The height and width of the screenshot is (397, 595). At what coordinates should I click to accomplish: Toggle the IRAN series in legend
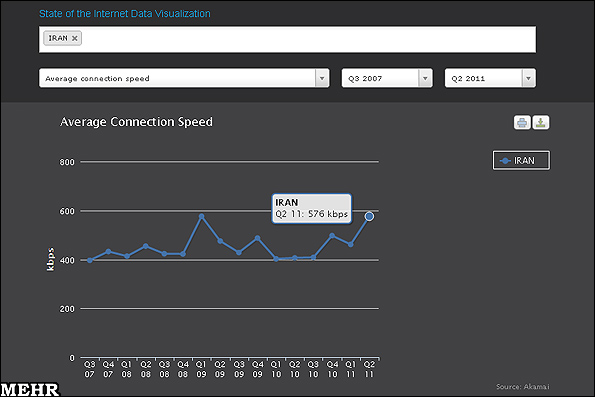click(521, 161)
